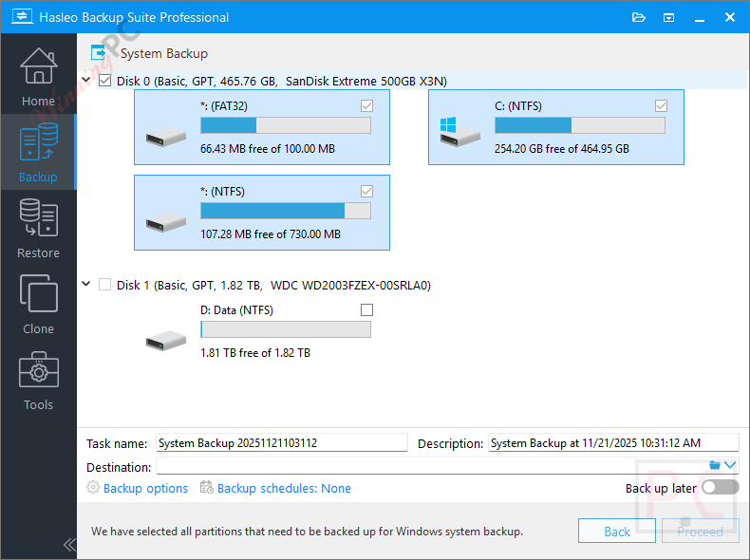Viewport: 750px width, 560px height.
Task: Check the D: Data (NTFS) checkbox
Action: coord(366,309)
